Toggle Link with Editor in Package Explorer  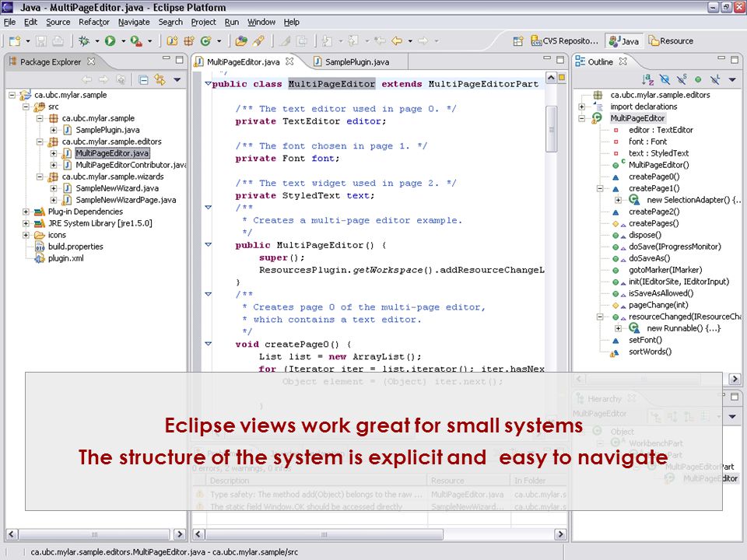click(x=160, y=79)
